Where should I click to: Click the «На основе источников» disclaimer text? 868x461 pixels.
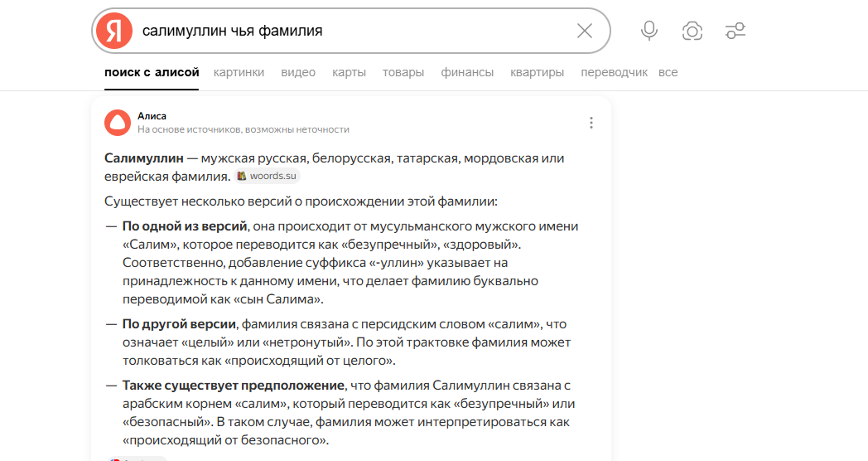click(243, 129)
